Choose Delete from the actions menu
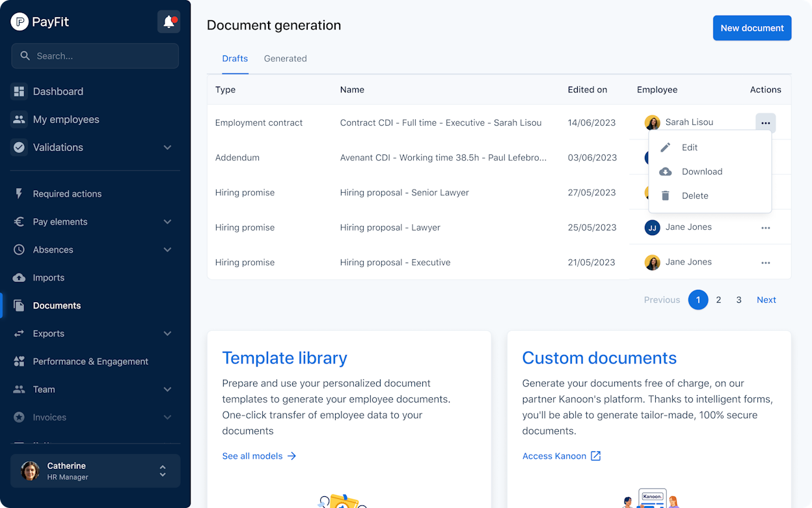The height and width of the screenshot is (508, 812). [710, 195]
